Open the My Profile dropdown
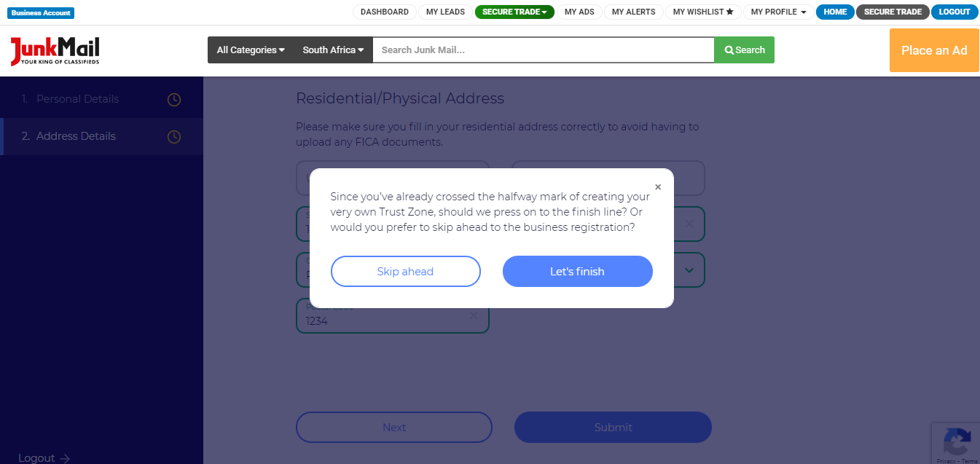The height and width of the screenshot is (464, 980). pos(778,12)
